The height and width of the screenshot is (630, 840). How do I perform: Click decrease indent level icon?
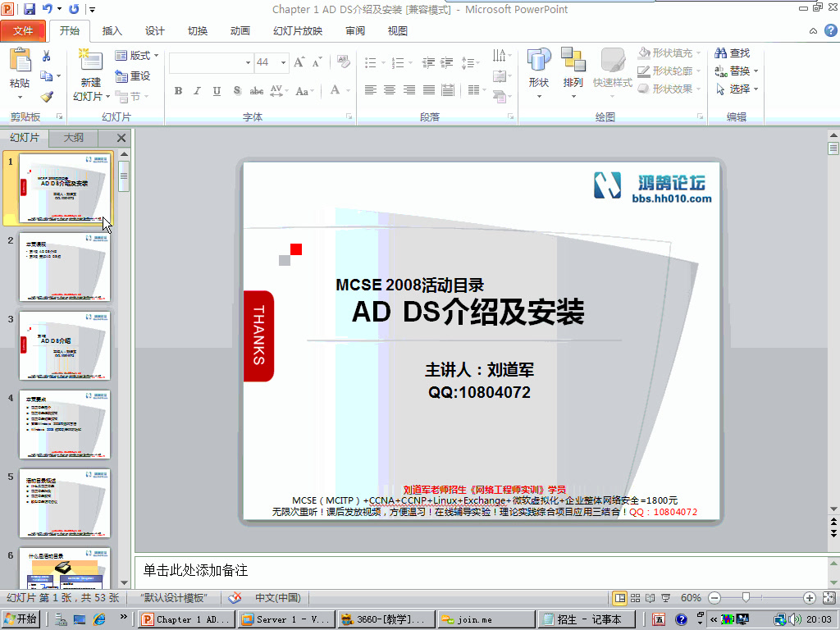[428, 62]
